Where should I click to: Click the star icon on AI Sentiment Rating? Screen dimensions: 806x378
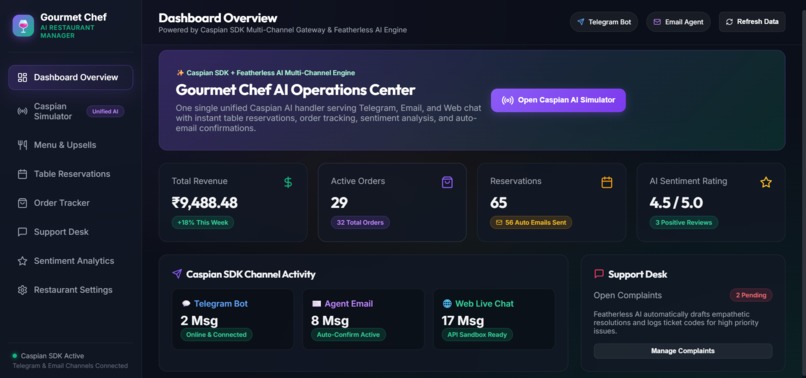click(766, 182)
